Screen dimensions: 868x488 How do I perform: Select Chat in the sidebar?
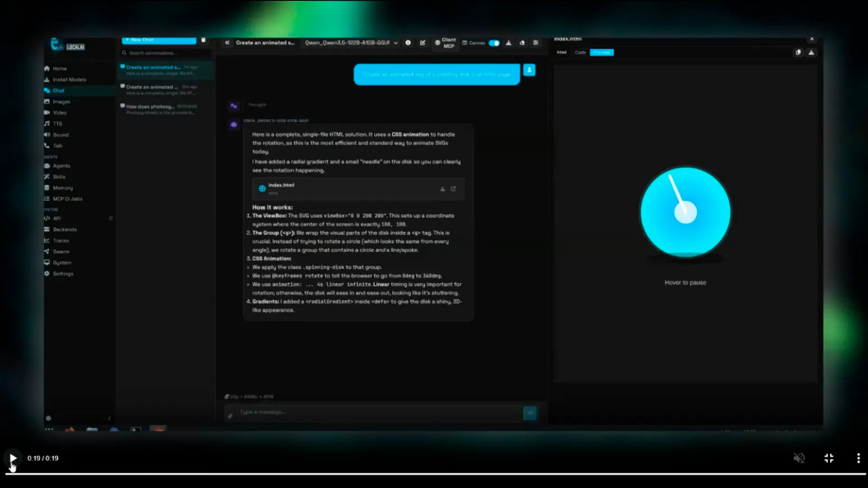pyautogui.click(x=59, y=91)
